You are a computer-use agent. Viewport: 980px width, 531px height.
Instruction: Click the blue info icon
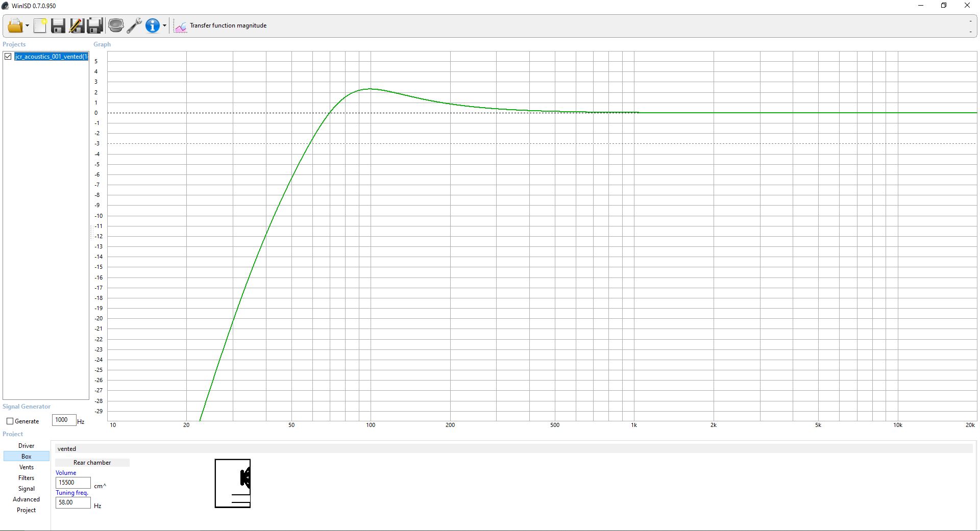(x=152, y=26)
